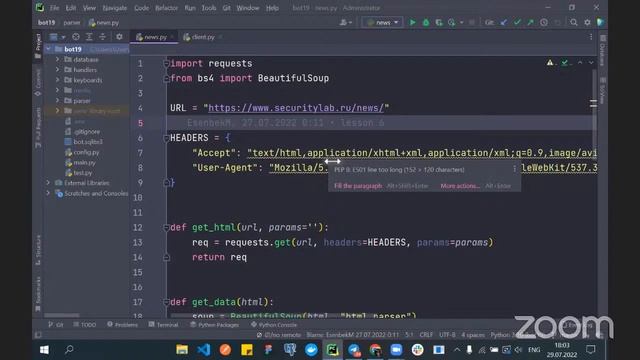Image resolution: width=640 pixels, height=360 pixels.
Task: Open the Structure tool window stripe
Action: tap(38, 250)
